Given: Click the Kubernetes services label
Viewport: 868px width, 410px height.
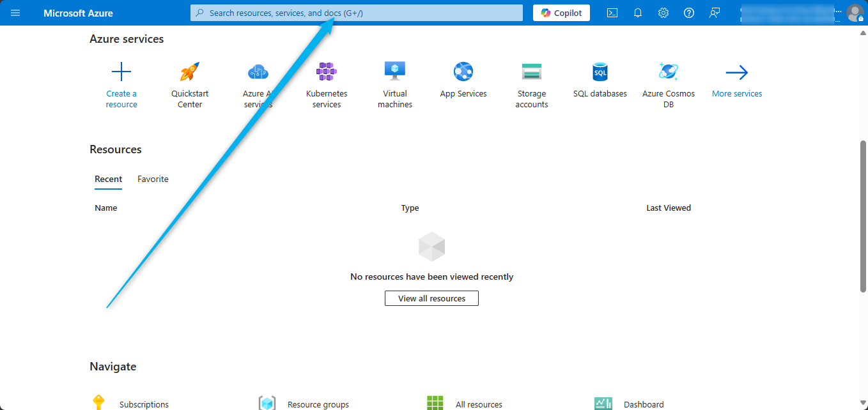Looking at the screenshot, I should click(327, 99).
